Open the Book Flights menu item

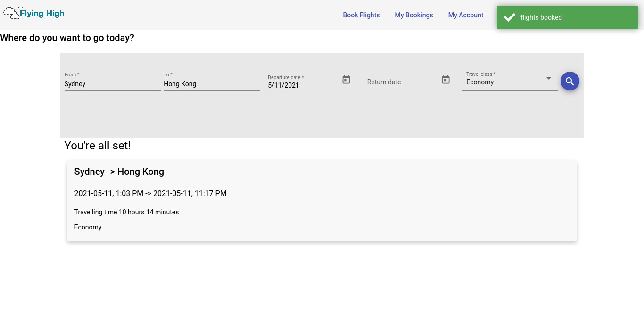click(361, 15)
